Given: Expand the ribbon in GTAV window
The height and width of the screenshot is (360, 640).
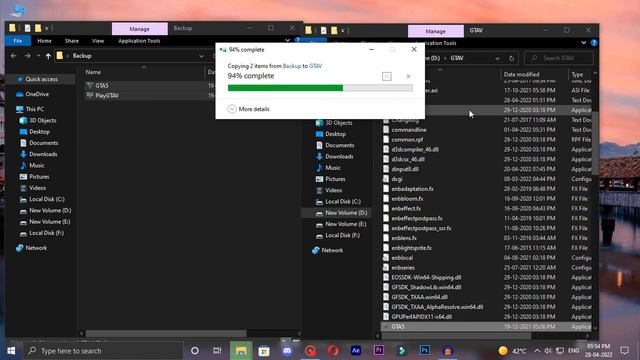Looking at the screenshot, I should [584, 43].
